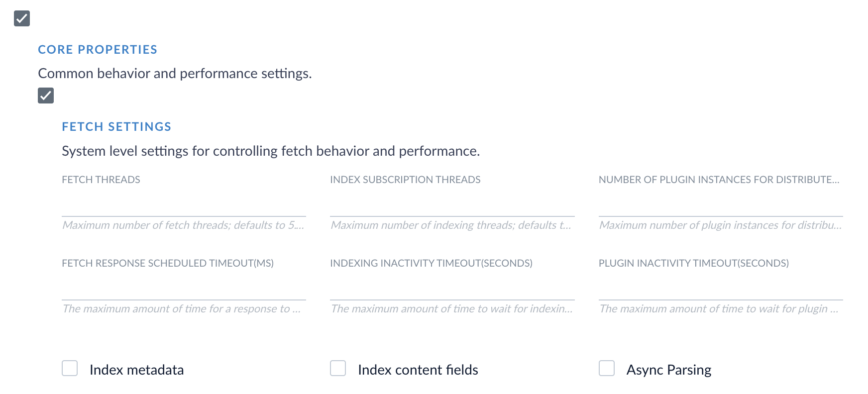The height and width of the screenshot is (394, 868).
Task: Turn on the Async Parsing checkbox
Action: click(x=607, y=369)
